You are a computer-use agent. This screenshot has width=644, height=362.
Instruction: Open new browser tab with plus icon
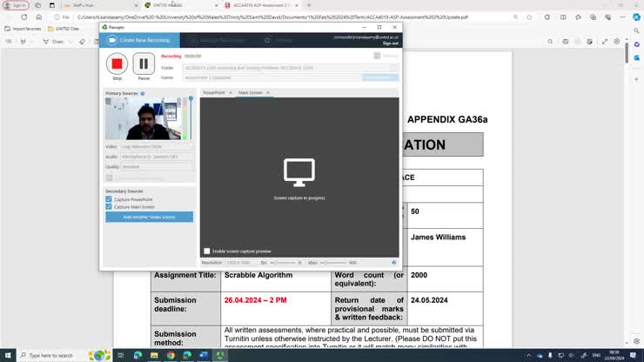(308, 5)
